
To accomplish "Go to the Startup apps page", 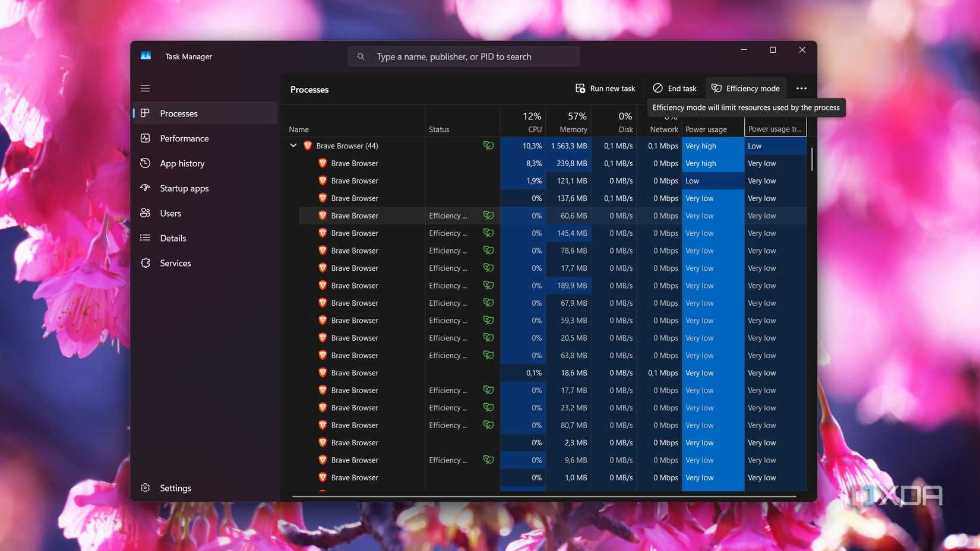I will point(205,188).
